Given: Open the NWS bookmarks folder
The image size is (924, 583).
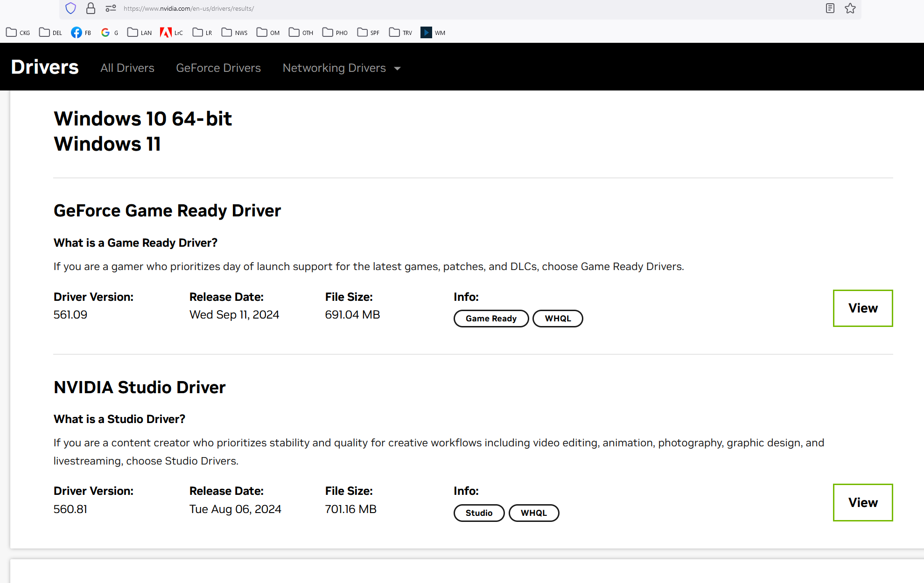Looking at the screenshot, I should tap(235, 33).
